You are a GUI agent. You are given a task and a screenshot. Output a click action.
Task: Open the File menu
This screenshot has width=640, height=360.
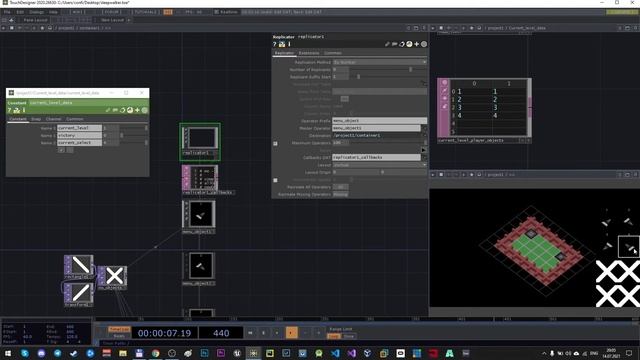pyautogui.click(x=7, y=12)
